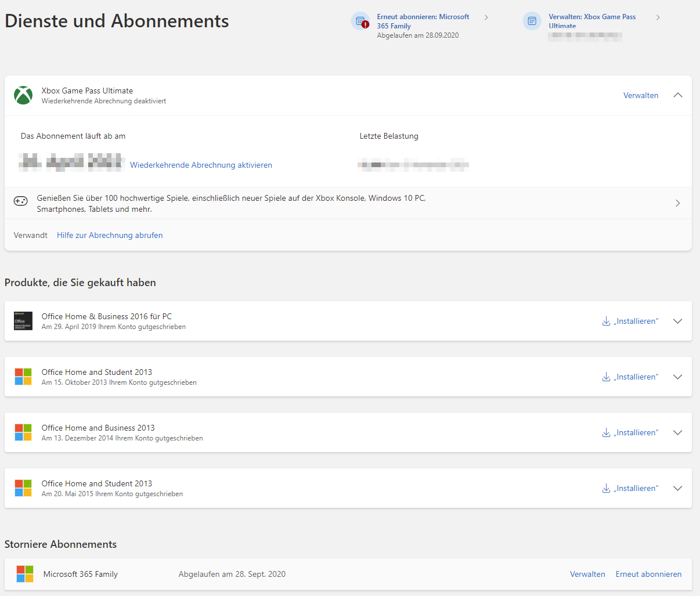Click Installieren for Office Home & Business 2016
The height and width of the screenshot is (596, 700).
click(x=636, y=321)
